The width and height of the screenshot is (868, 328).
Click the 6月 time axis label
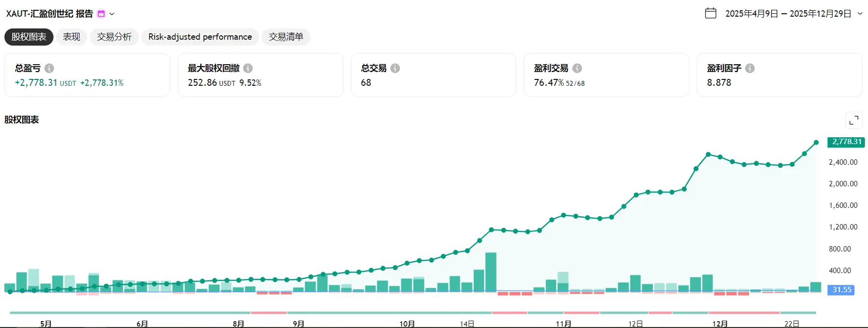tap(142, 324)
